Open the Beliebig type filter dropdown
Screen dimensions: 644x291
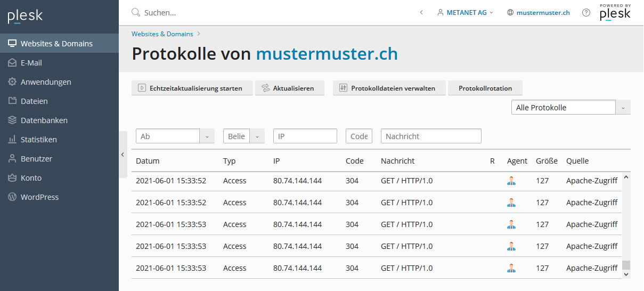click(x=257, y=136)
